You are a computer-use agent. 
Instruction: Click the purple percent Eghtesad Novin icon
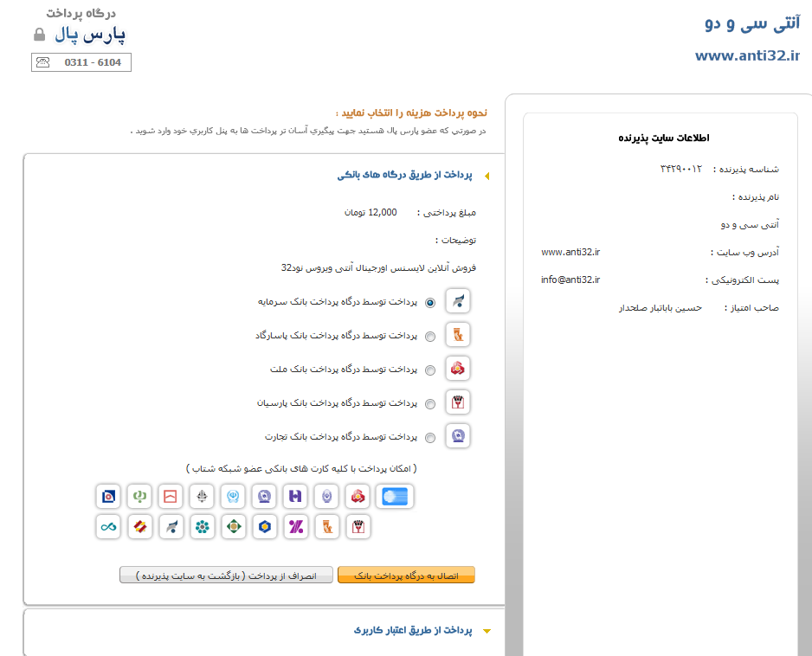click(x=296, y=527)
